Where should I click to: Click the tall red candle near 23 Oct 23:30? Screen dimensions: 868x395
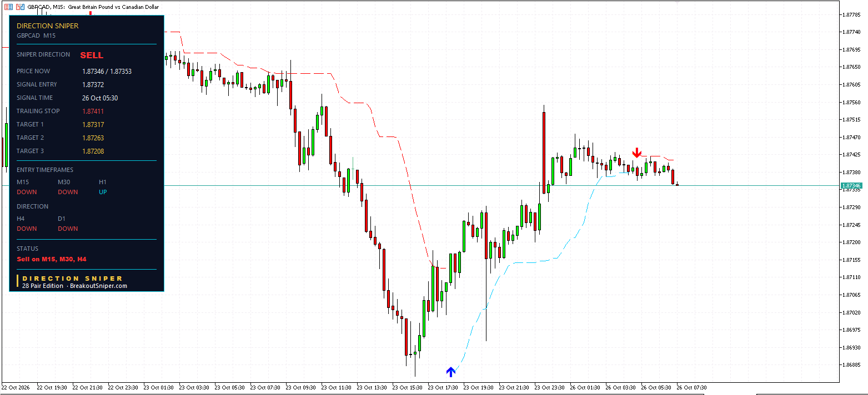click(544, 153)
